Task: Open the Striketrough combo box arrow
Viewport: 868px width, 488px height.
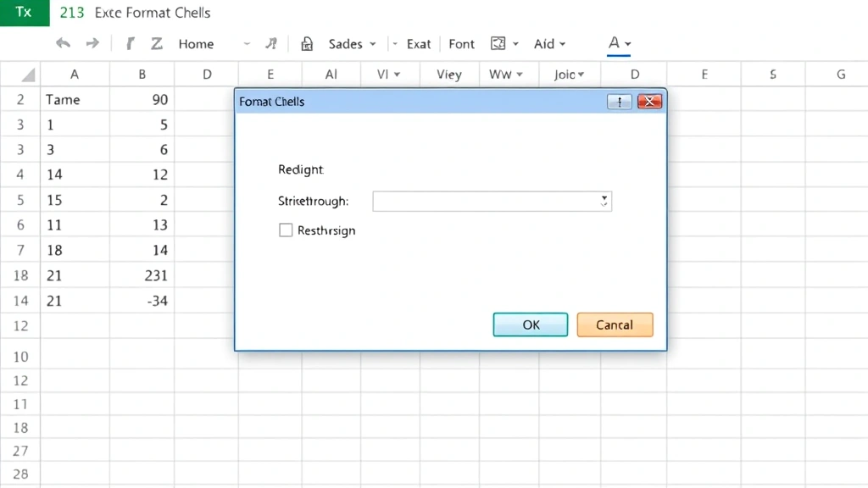Action: tap(604, 201)
